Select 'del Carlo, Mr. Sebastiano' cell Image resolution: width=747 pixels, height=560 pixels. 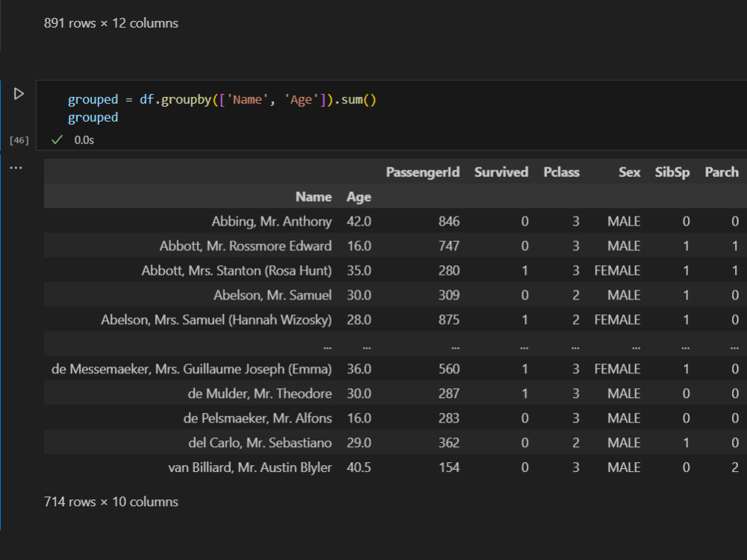pyautogui.click(x=260, y=443)
